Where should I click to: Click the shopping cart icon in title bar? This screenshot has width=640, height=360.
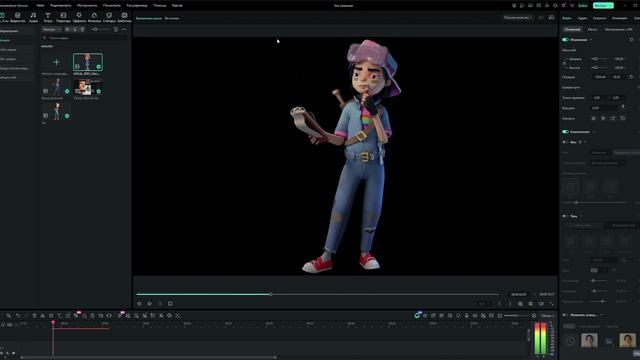[x=572, y=5]
